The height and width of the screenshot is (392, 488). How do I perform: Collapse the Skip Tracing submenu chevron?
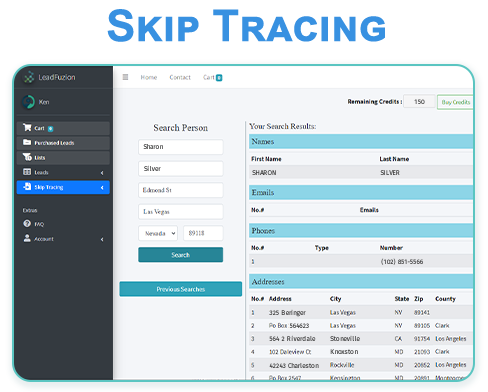point(102,188)
